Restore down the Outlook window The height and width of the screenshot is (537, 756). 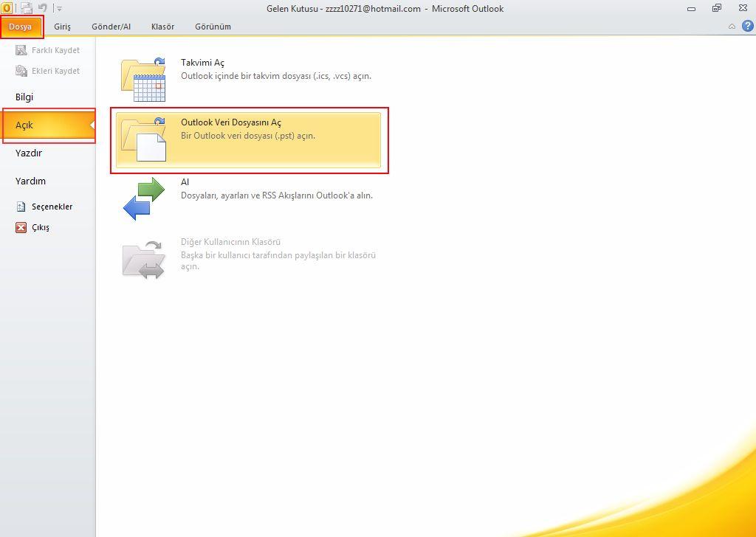click(x=716, y=8)
